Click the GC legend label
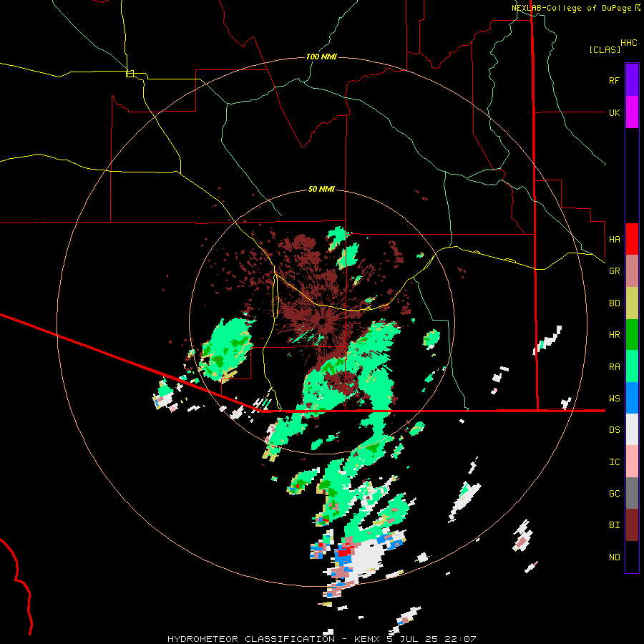The image size is (644, 644). [614, 494]
